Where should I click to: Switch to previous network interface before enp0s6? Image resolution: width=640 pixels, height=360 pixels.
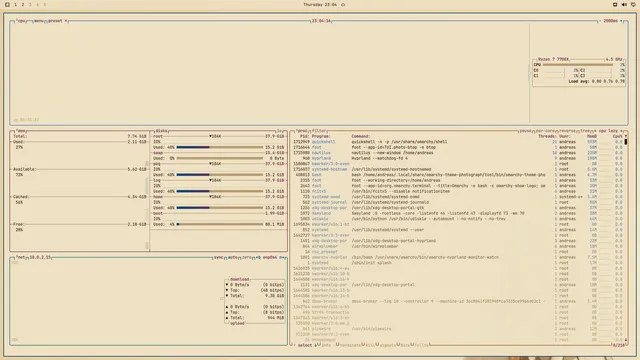click(258, 258)
